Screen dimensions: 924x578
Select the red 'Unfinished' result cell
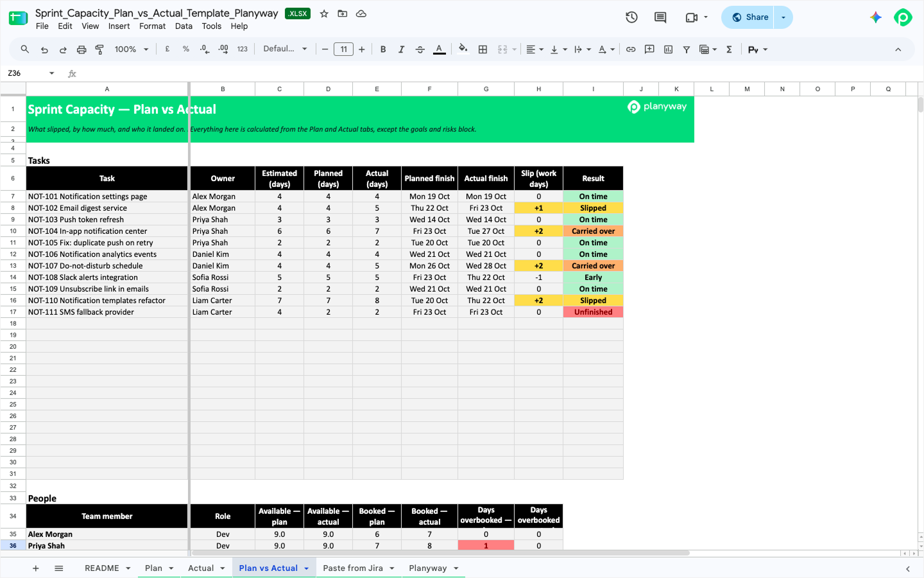pos(594,312)
